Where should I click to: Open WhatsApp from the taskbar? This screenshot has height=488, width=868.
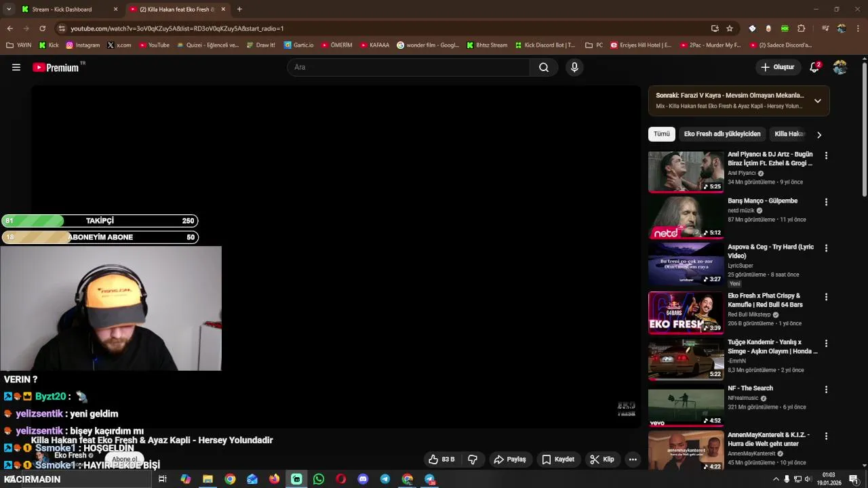coord(319,479)
